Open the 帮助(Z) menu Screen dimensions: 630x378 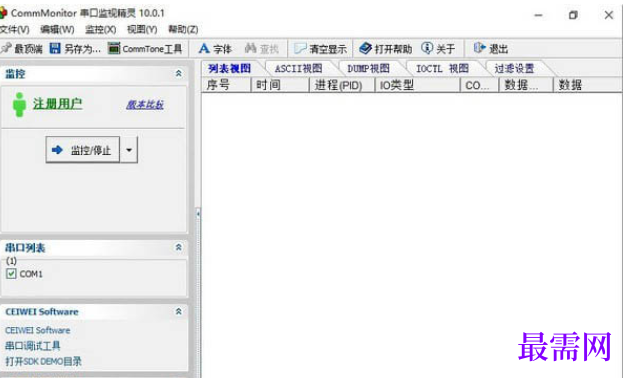click(183, 30)
